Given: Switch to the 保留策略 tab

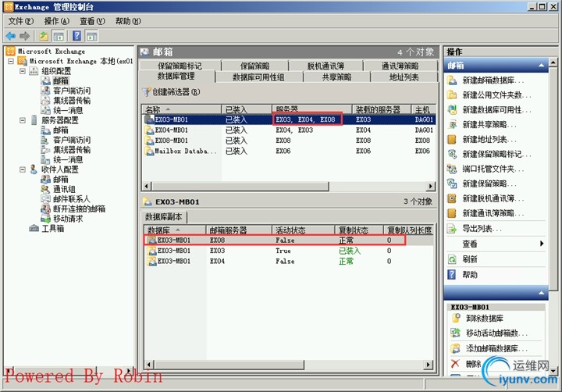Looking at the screenshot, I should (x=254, y=66).
